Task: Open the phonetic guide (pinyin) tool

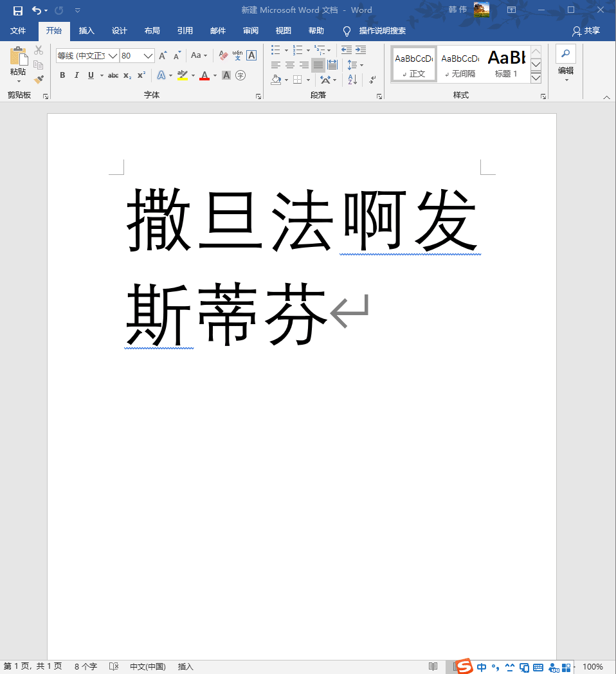Action: [236, 55]
